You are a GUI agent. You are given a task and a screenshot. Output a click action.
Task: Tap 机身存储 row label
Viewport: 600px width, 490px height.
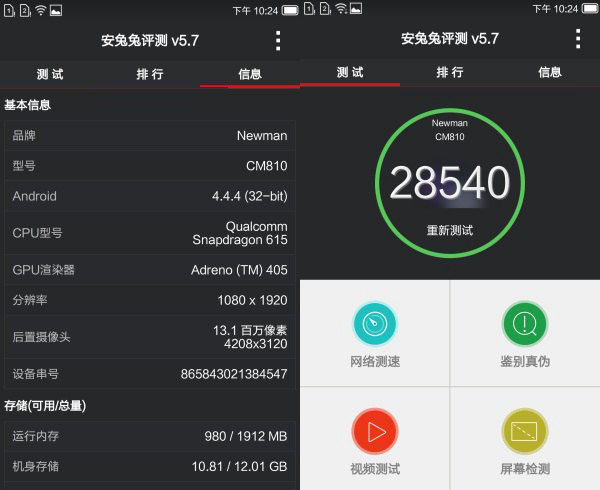click(36, 466)
